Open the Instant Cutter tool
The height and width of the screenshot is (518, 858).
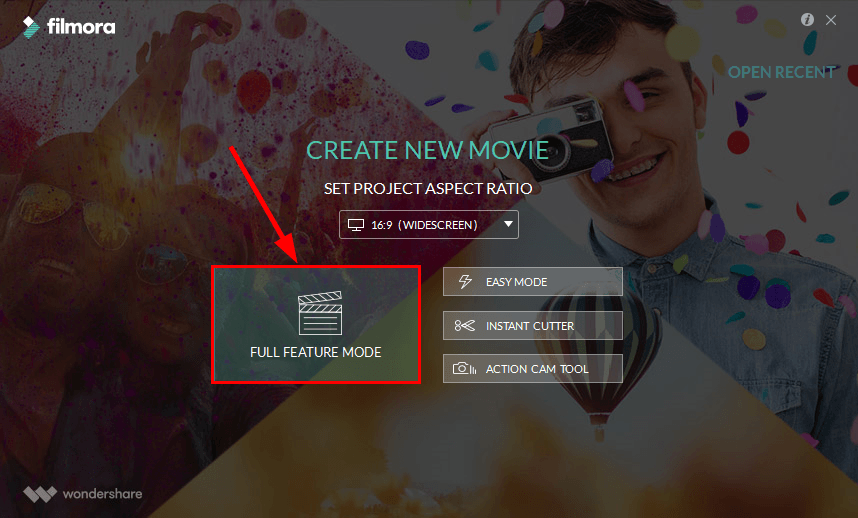(532, 325)
